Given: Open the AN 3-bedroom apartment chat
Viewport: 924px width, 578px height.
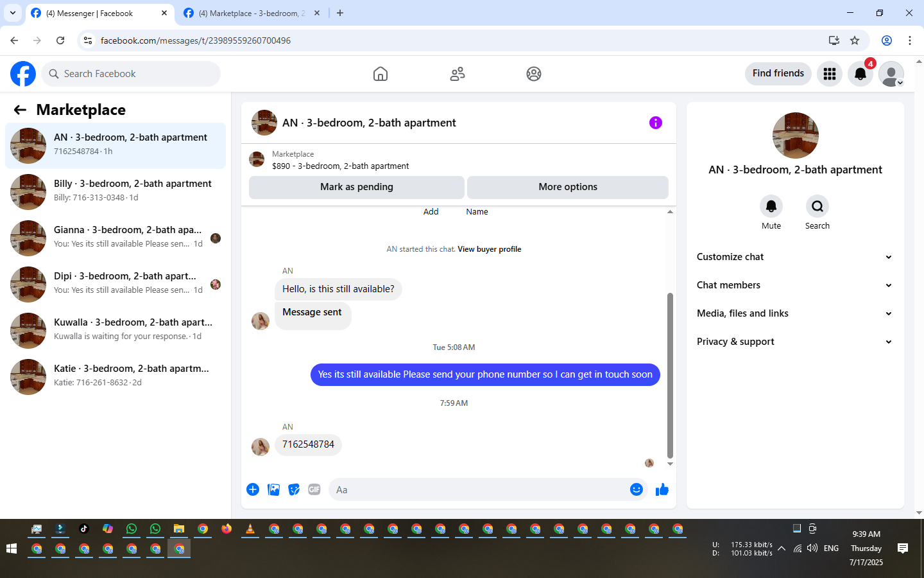Looking at the screenshot, I should 116,146.
